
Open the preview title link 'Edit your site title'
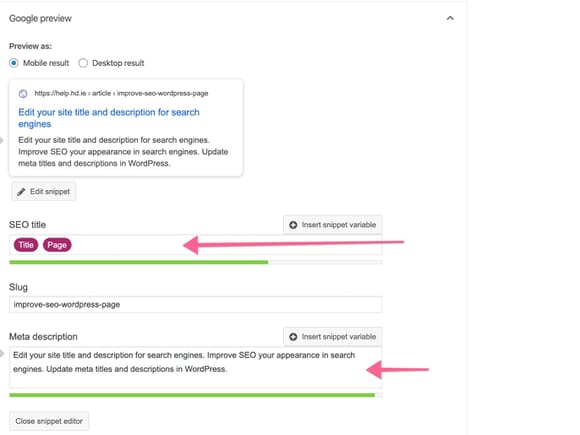click(x=109, y=118)
